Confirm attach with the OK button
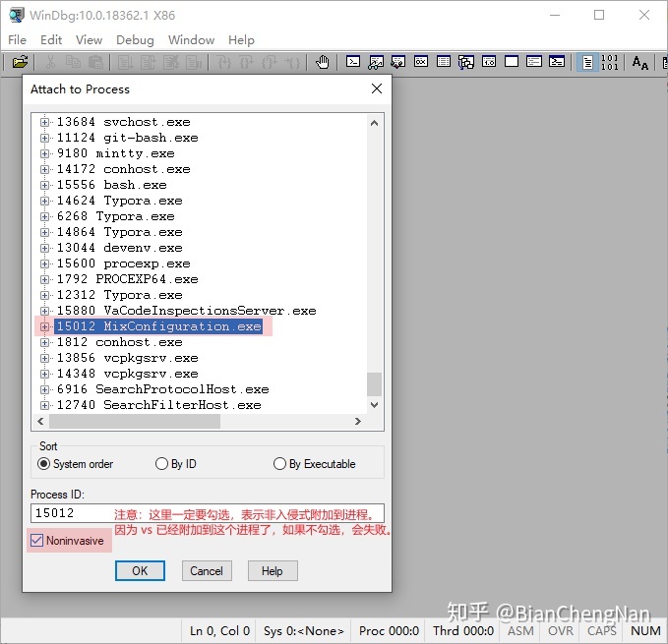 coord(140,571)
